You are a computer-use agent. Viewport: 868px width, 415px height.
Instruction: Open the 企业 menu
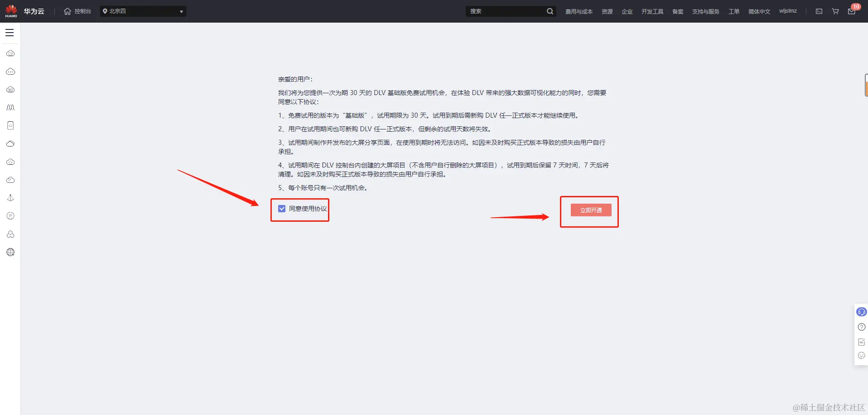click(627, 11)
